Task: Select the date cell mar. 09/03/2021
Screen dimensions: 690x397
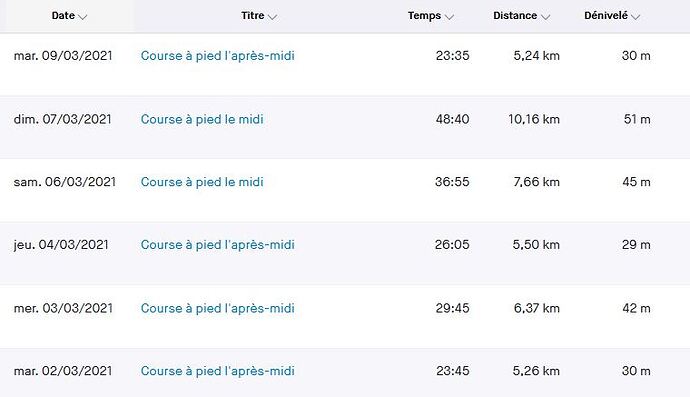Action: point(63,56)
